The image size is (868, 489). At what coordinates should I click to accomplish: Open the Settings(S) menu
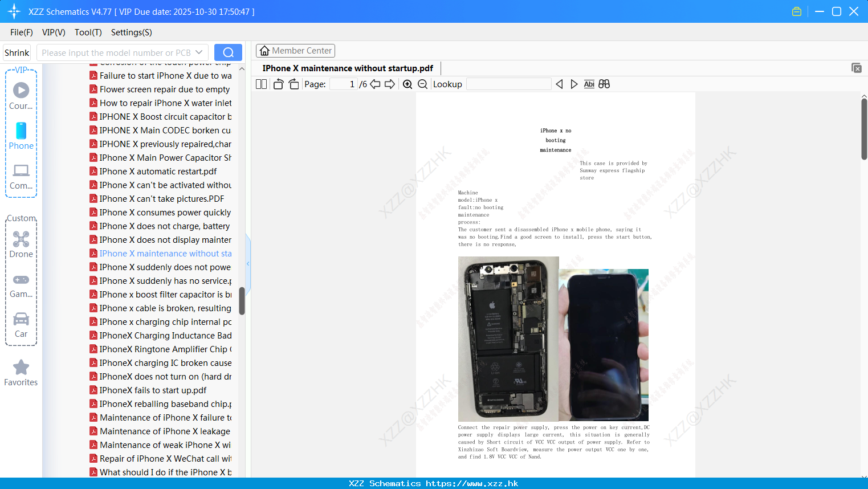pos(132,32)
